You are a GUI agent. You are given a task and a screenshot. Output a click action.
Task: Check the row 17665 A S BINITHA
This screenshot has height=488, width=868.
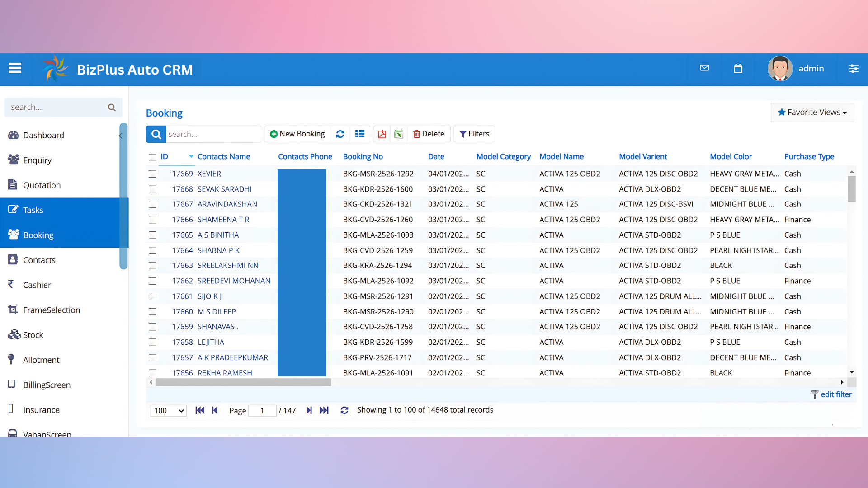point(152,235)
